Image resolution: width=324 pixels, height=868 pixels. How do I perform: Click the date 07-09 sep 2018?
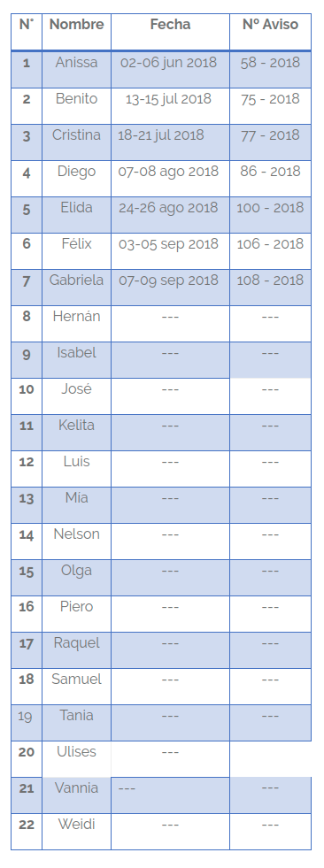tap(168, 280)
